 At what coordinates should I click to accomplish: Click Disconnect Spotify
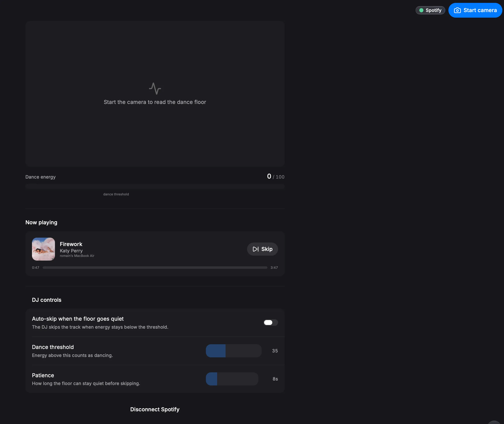click(155, 409)
